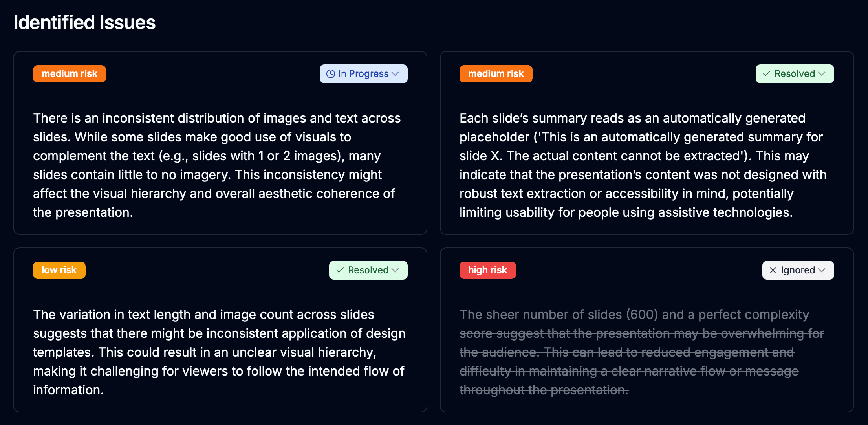Select the automatically generated placeholder issue text
Viewport: 868px width, 425px height.
point(643,165)
